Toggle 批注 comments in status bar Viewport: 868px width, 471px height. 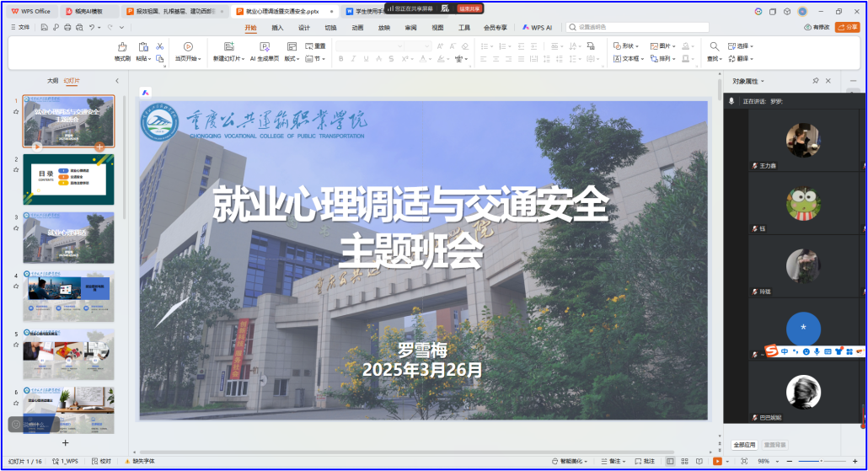[644, 461]
